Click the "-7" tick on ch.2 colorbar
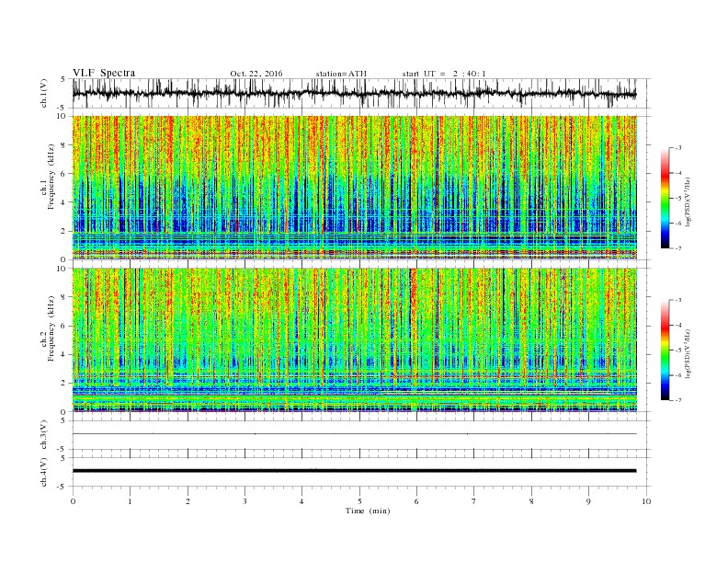Image resolution: width=728 pixels, height=563 pixels. pos(678,400)
